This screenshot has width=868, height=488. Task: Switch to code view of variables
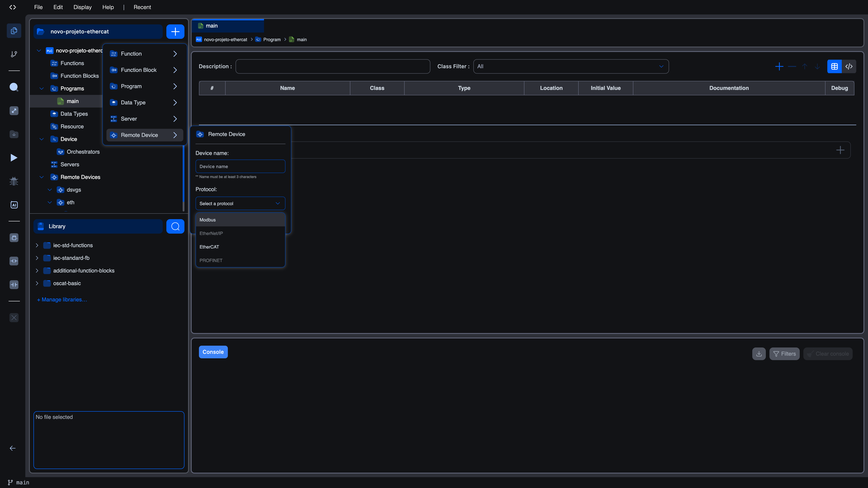[849, 66]
